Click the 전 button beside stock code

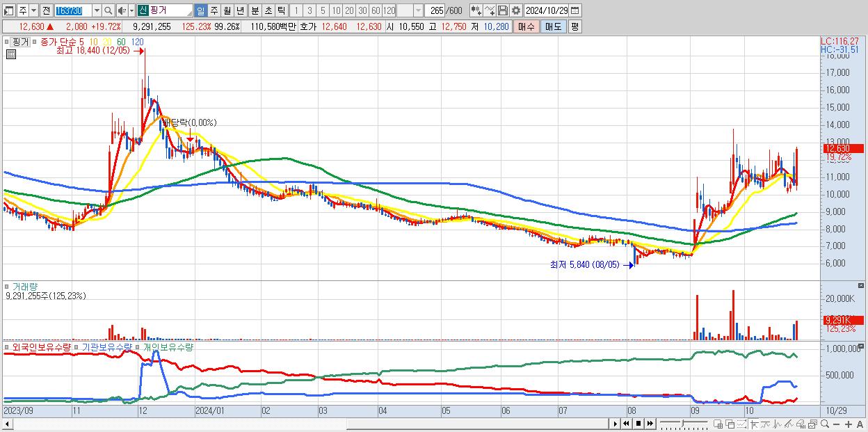pyautogui.click(x=46, y=10)
